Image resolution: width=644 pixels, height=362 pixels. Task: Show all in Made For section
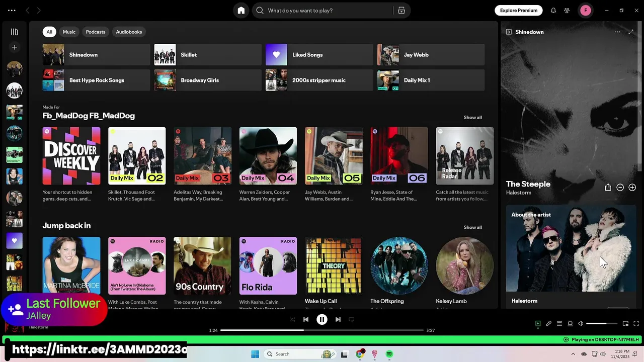(472, 117)
